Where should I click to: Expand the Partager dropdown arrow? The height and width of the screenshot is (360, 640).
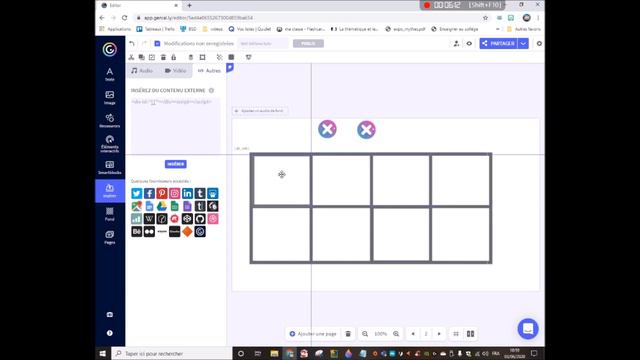pos(523,43)
